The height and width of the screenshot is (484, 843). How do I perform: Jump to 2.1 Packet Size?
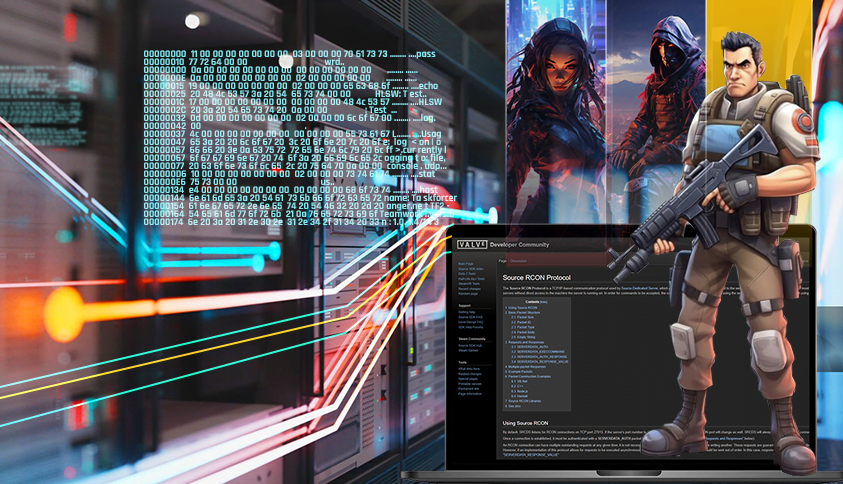523,317
